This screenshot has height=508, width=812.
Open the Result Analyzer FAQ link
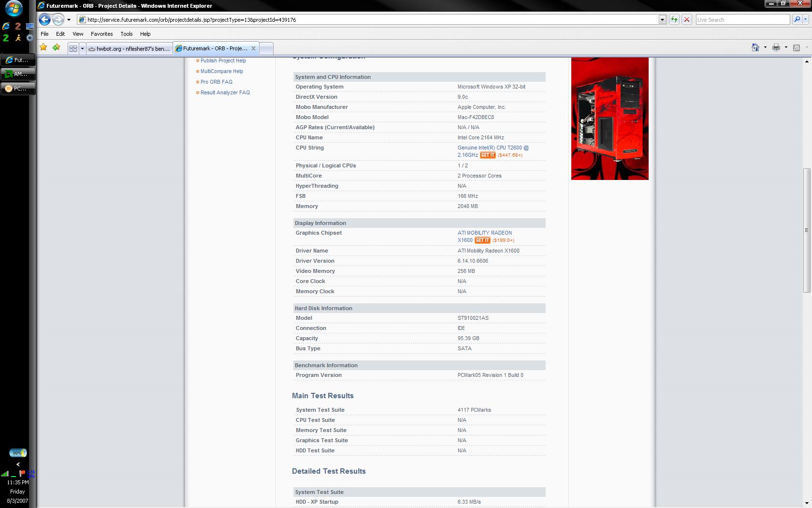(225, 92)
